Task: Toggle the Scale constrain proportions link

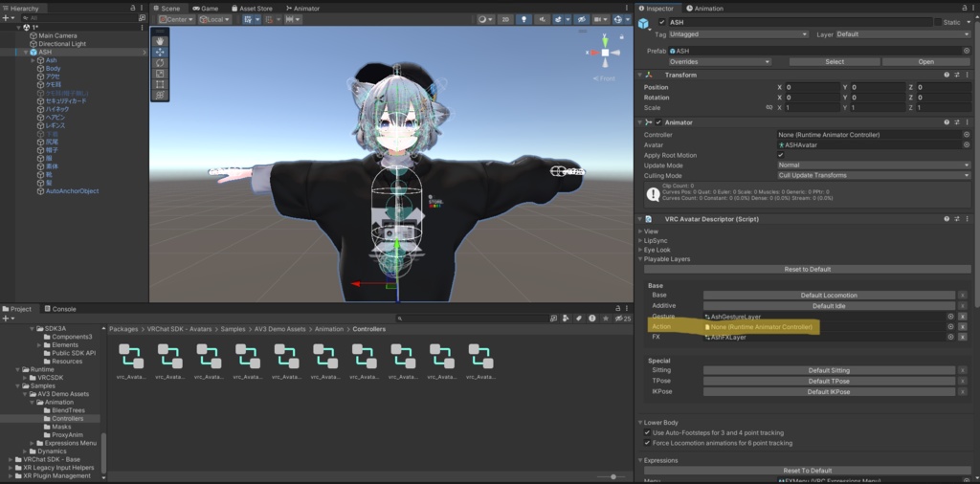Action: [769, 108]
